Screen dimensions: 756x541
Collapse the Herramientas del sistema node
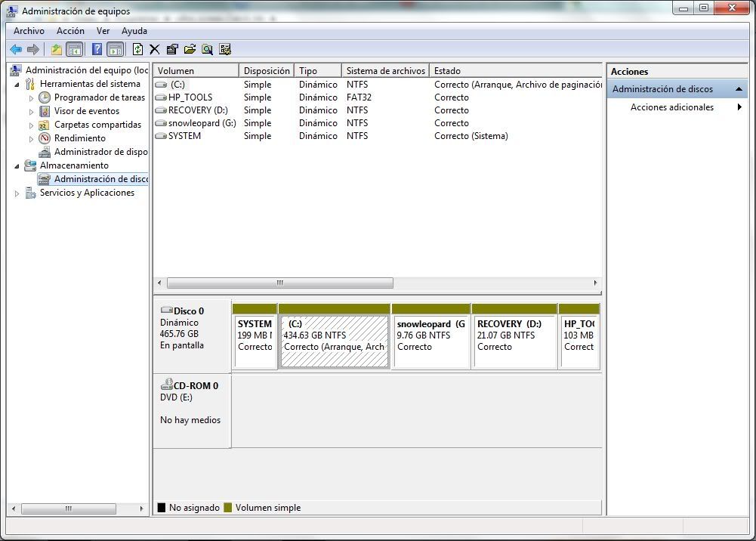pyautogui.click(x=17, y=85)
